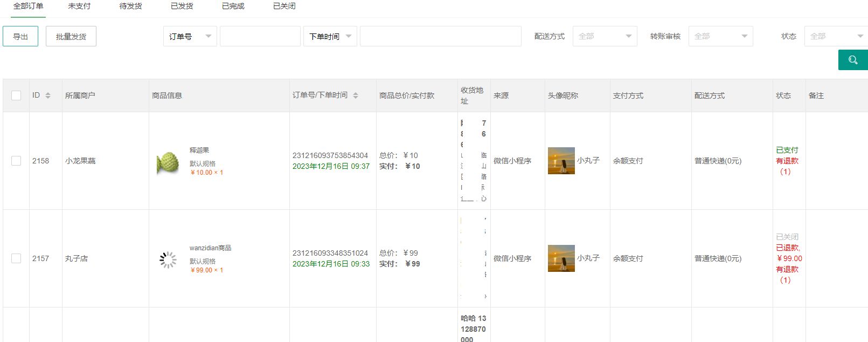This screenshot has width=868, height=342.
Task: Select the checkbox for order 2157
Action: tap(16, 258)
